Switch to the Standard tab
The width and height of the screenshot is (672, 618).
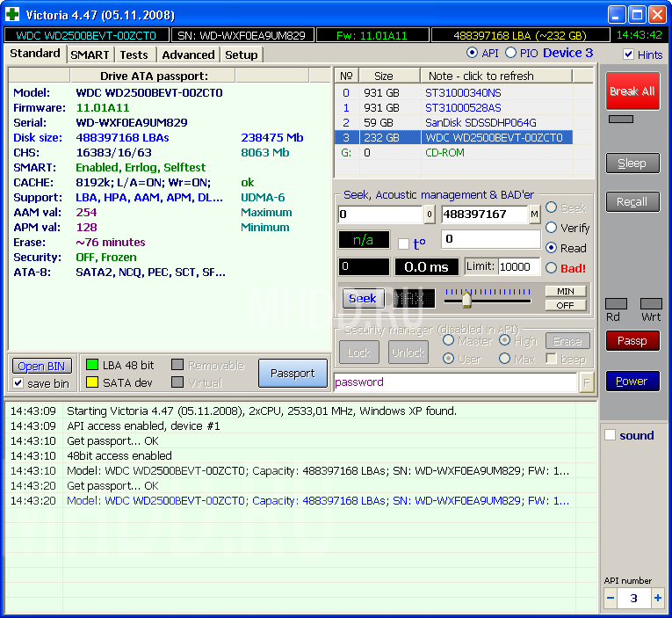click(35, 54)
